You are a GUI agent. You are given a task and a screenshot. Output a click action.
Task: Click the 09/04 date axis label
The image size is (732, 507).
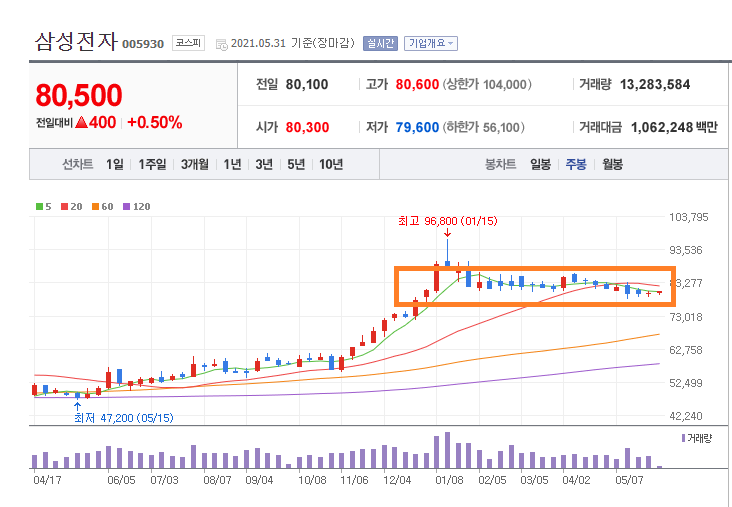259,480
